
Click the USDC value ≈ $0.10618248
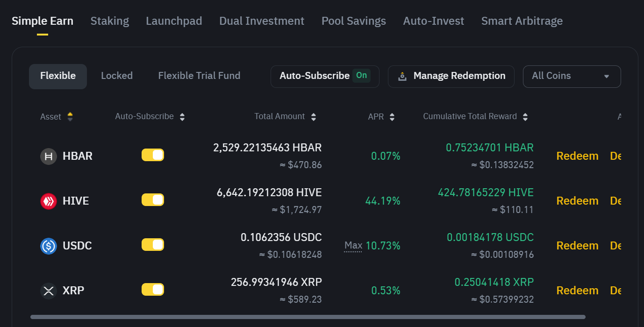pyautogui.click(x=290, y=255)
